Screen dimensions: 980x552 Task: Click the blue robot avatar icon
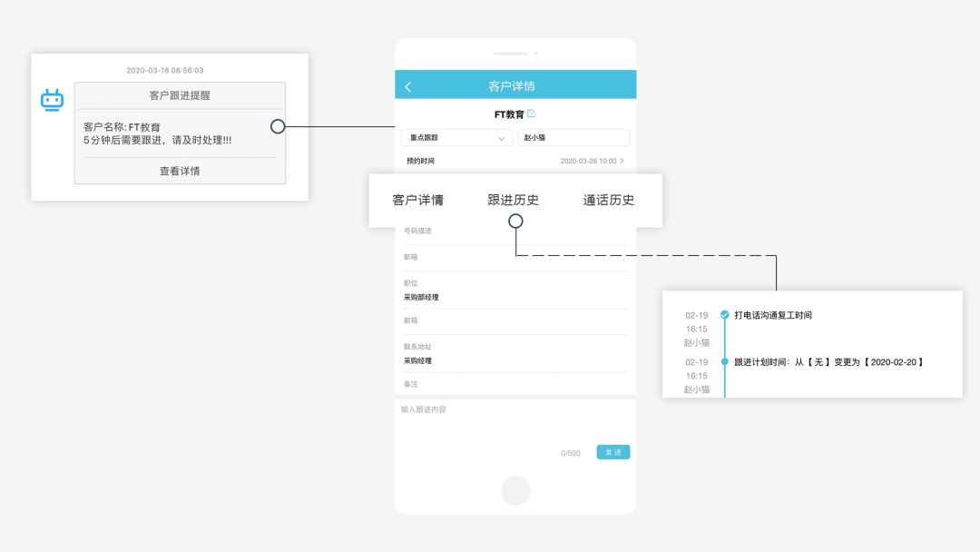(x=52, y=100)
